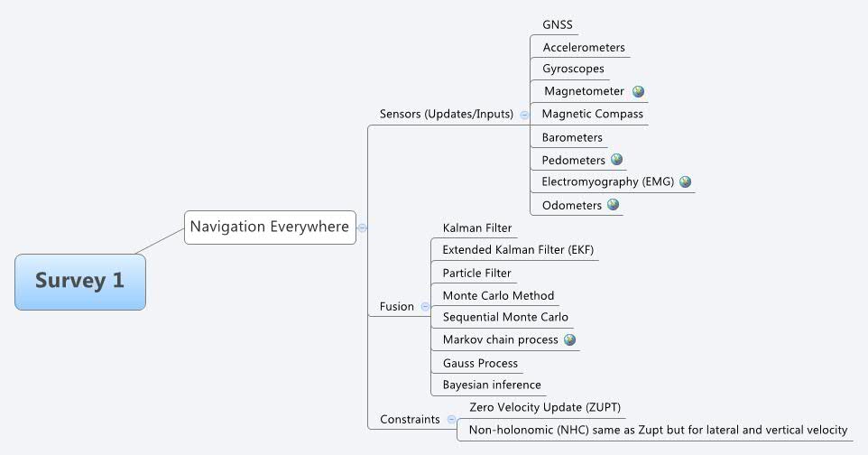Collapse the Sensors (Updates/Inputs) branch
Screen dimensions: 868x455
point(524,115)
